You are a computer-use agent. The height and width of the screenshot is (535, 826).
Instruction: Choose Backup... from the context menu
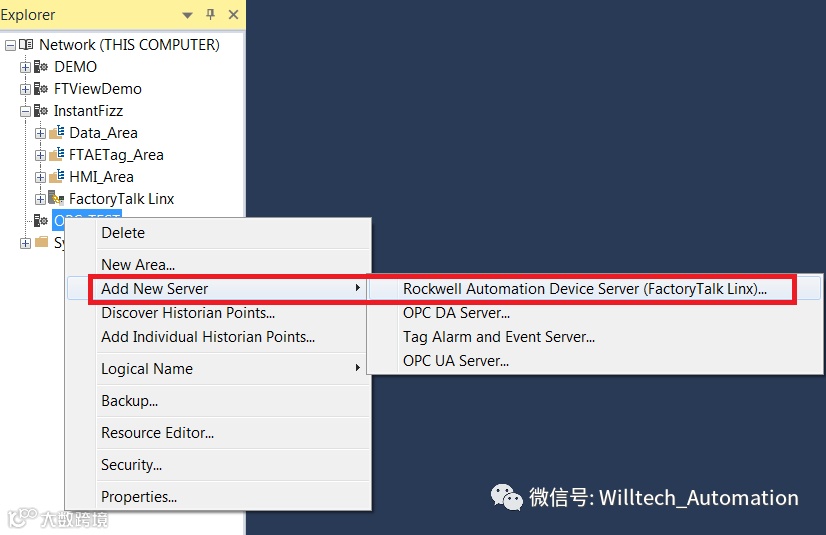tap(218, 401)
